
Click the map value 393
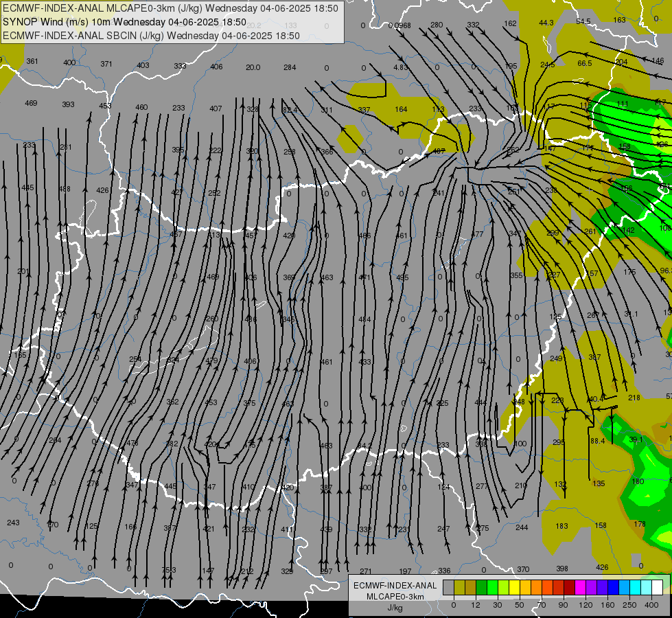(68, 104)
